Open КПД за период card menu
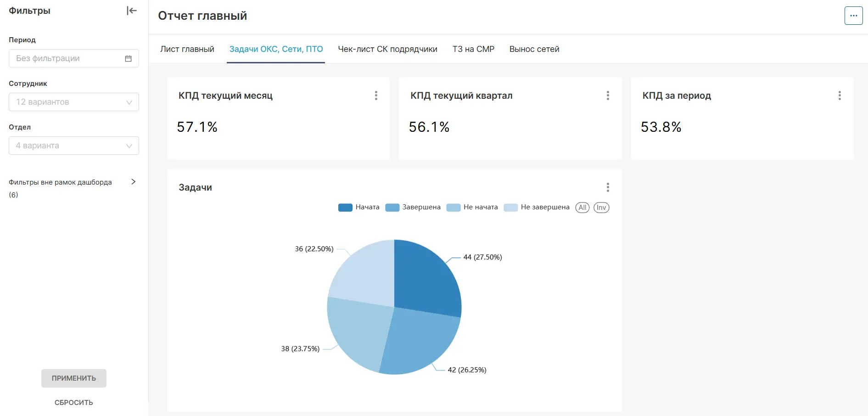 point(840,96)
